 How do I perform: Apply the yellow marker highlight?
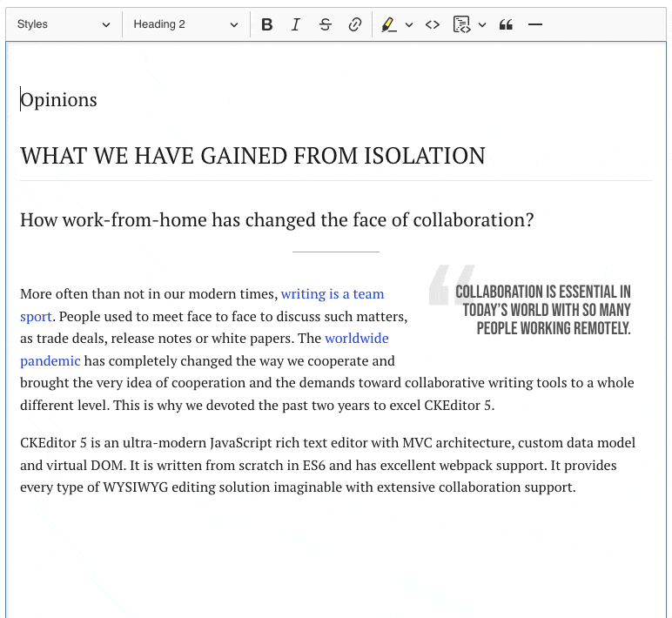click(x=389, y=24)
